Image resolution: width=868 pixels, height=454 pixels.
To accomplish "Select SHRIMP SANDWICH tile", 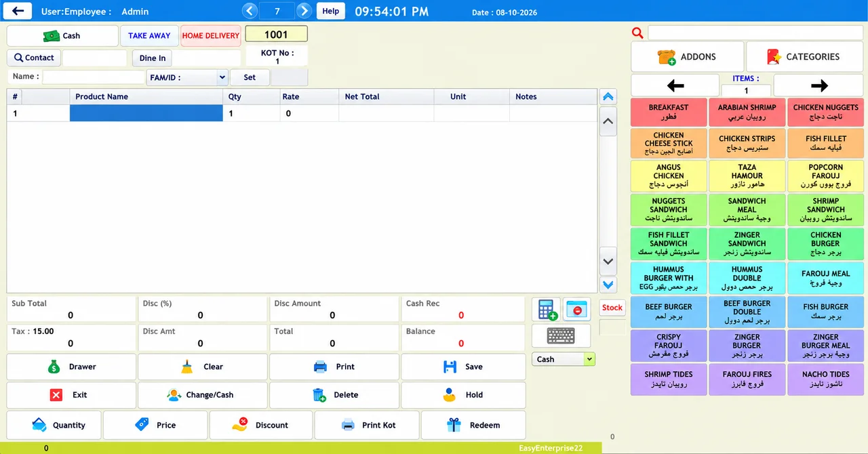I will (826, 209).
